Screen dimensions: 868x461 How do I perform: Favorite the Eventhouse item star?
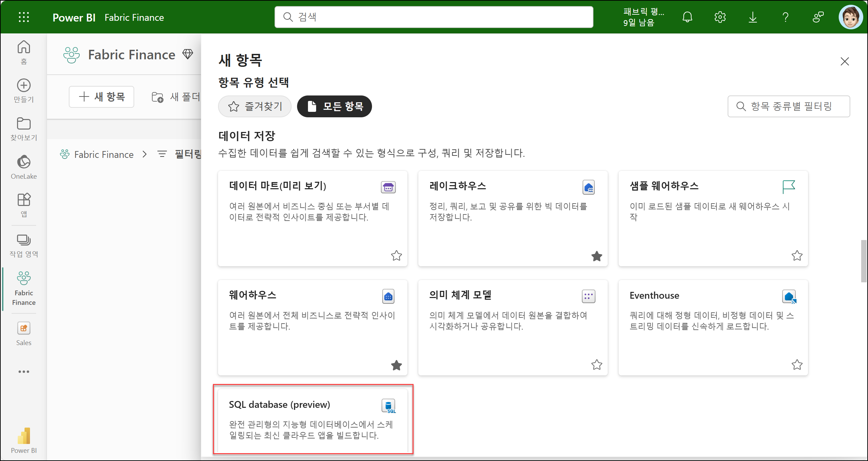pos(797,365)
